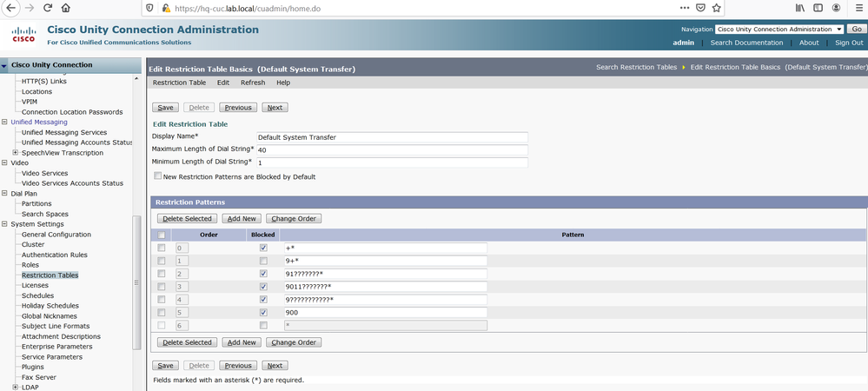Click the lock warning icon in address bar
This screenshot has height=391, width=868.
click(165, 9)
